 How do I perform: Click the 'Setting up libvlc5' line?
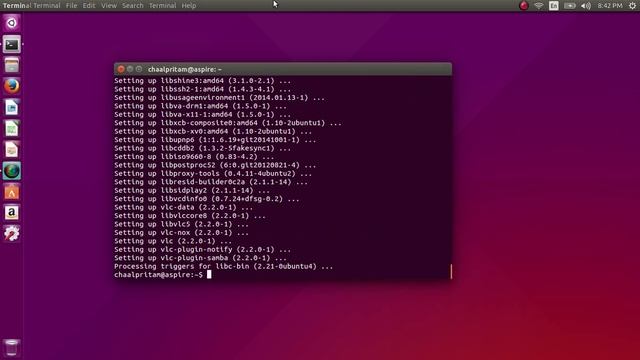pyautogui.click(x=181, y=224)
